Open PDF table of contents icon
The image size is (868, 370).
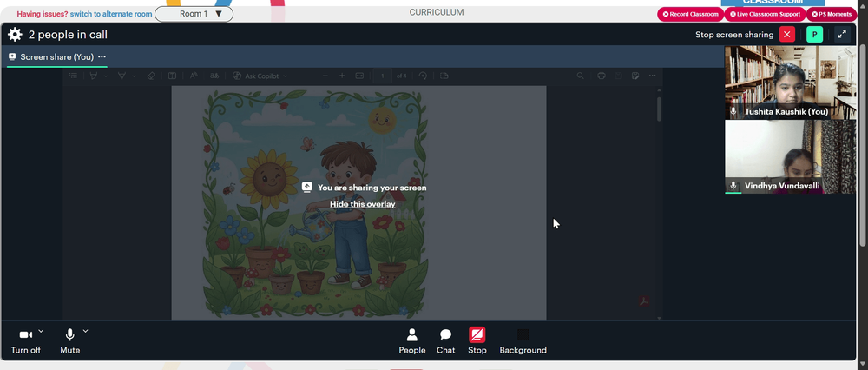73,76
